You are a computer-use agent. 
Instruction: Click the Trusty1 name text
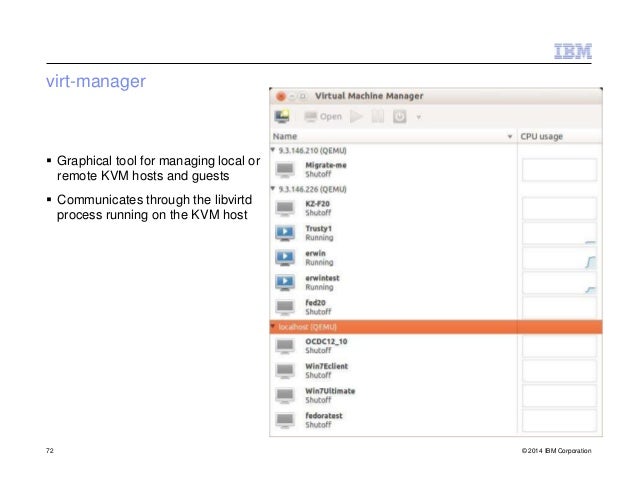point(319,229)
